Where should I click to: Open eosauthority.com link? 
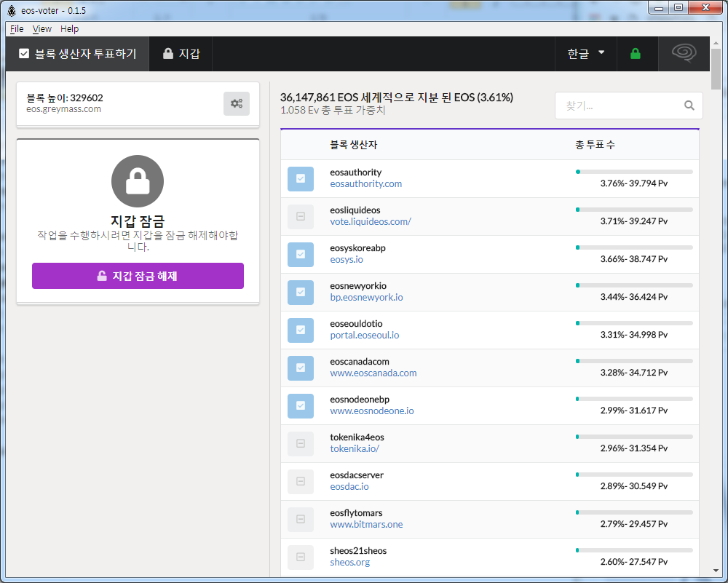tap(366, 184)
